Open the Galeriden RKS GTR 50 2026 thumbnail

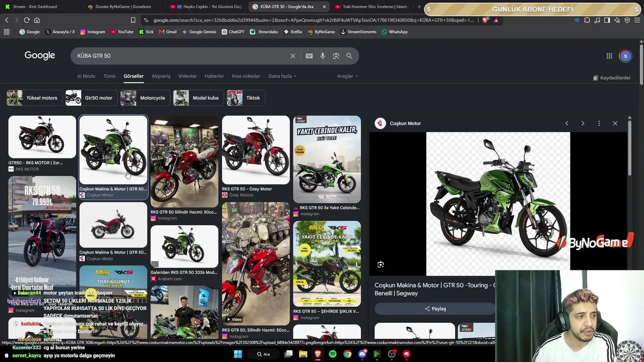(x=184, y=247)
